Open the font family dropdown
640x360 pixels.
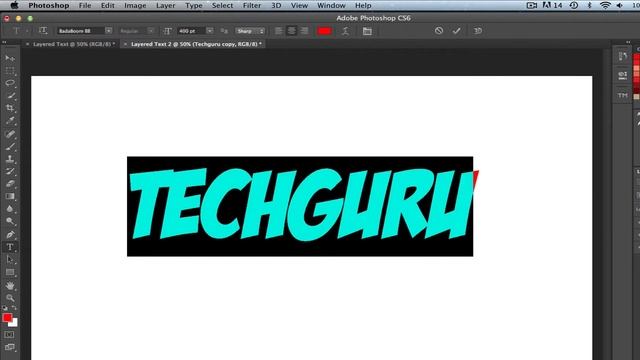coord(109,31)
